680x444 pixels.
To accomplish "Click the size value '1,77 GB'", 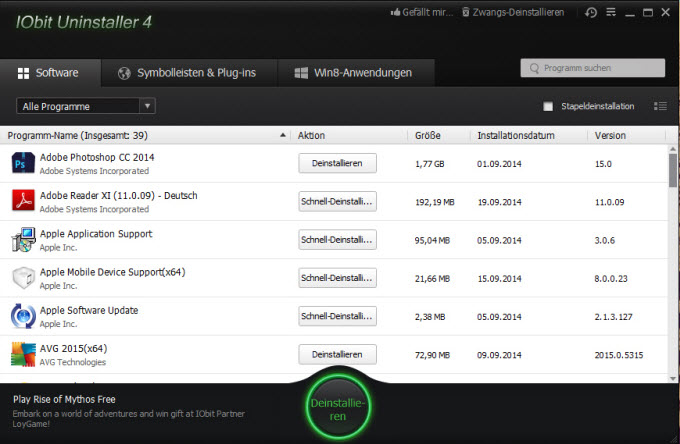I will point(429,164).
